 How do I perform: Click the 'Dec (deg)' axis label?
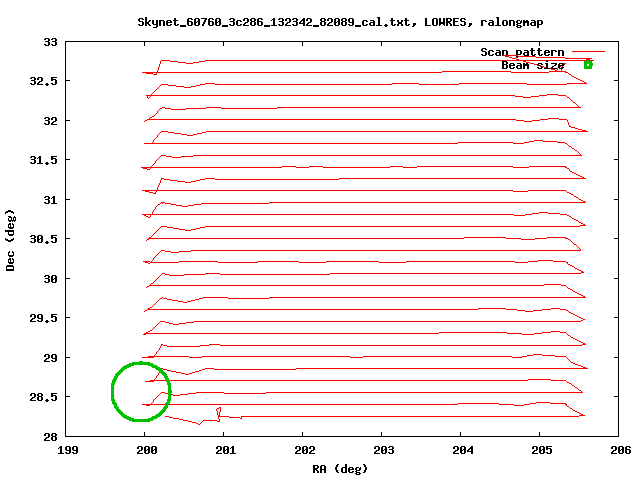point(10,240)
